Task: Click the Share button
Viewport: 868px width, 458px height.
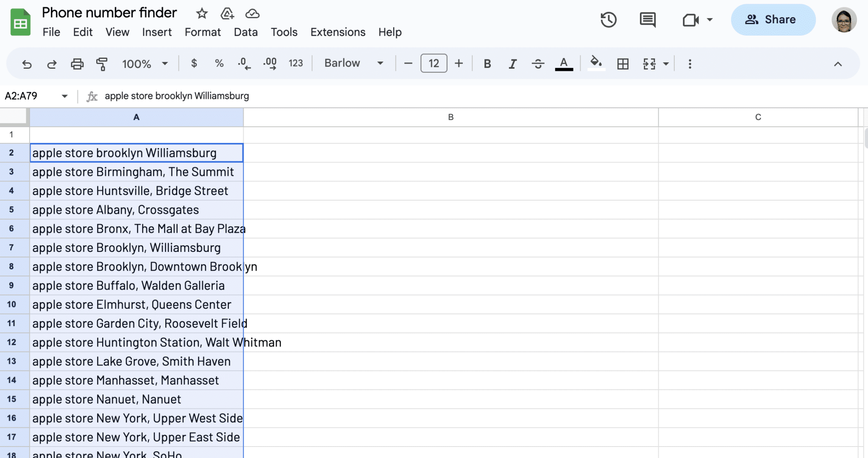Action: click(773, 20)
